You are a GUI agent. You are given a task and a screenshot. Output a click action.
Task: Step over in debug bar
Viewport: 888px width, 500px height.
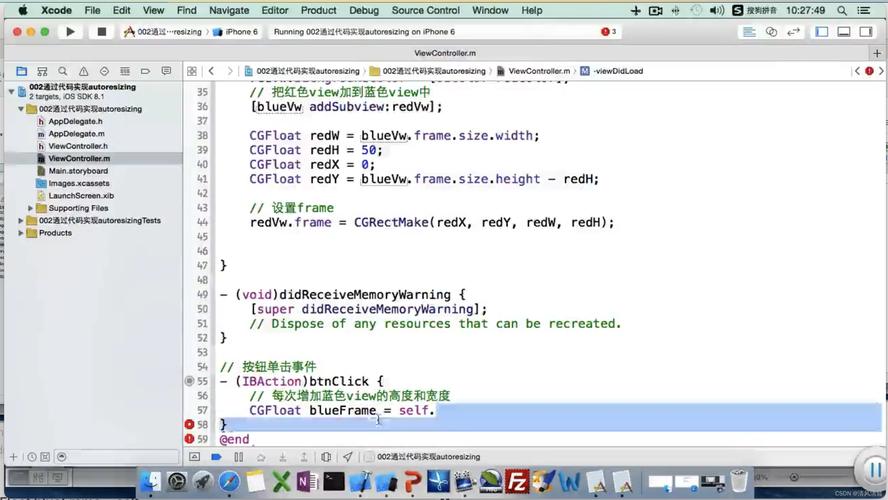click(261, 456)
